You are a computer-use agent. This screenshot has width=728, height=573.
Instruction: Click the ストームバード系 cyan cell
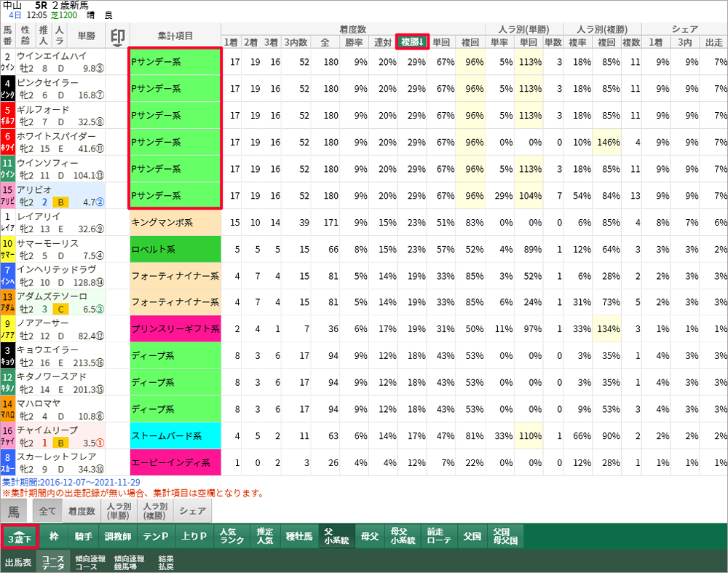[175, 436]
